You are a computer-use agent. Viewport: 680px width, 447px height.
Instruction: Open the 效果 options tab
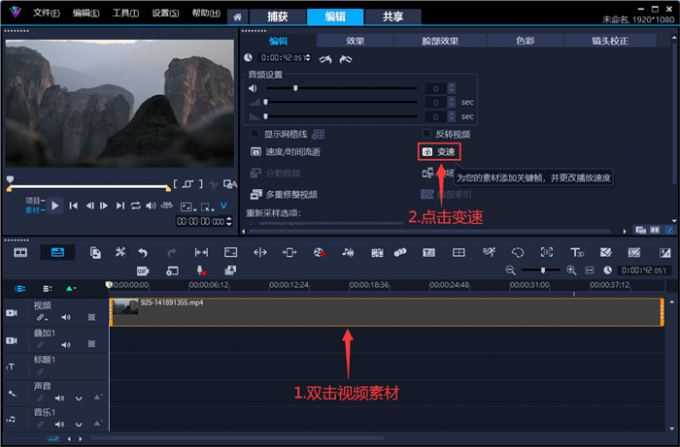(x=355, y=41)
